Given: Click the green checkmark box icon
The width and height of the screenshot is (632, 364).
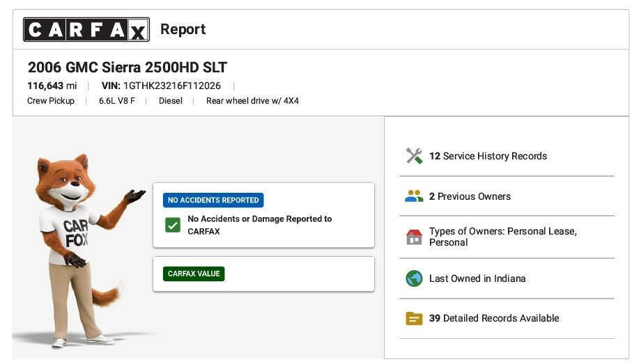Looking at the screenshot, I should (173, 225).
